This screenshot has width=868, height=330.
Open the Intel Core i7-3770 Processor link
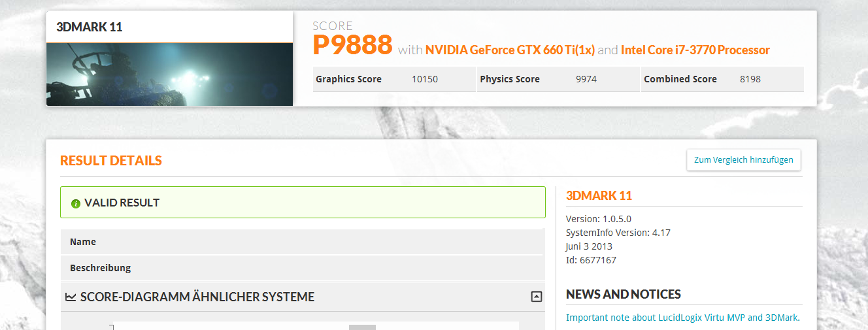(x=695, y=50)
